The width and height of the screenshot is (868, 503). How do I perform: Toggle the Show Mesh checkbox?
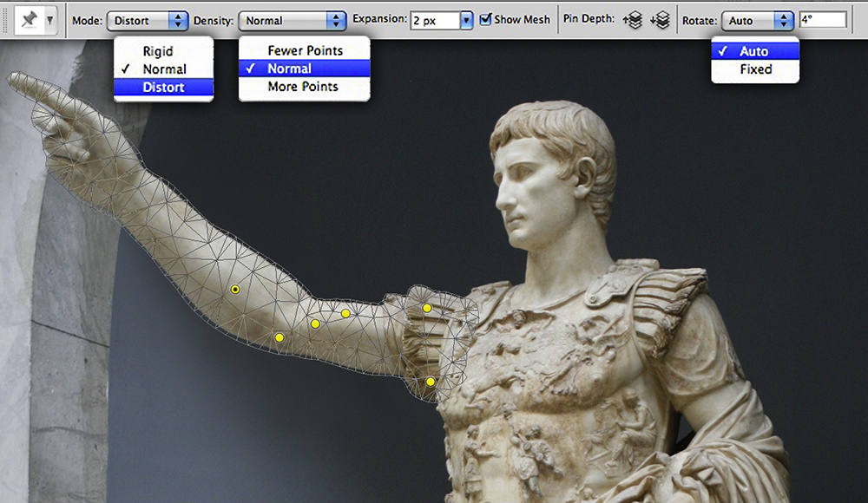(485, 19)
